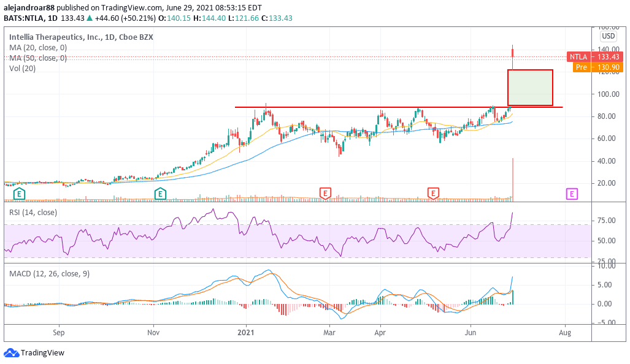630x364 pixels.
Task: Click the Nov label on time axis
Action: (x=153, y=333)
